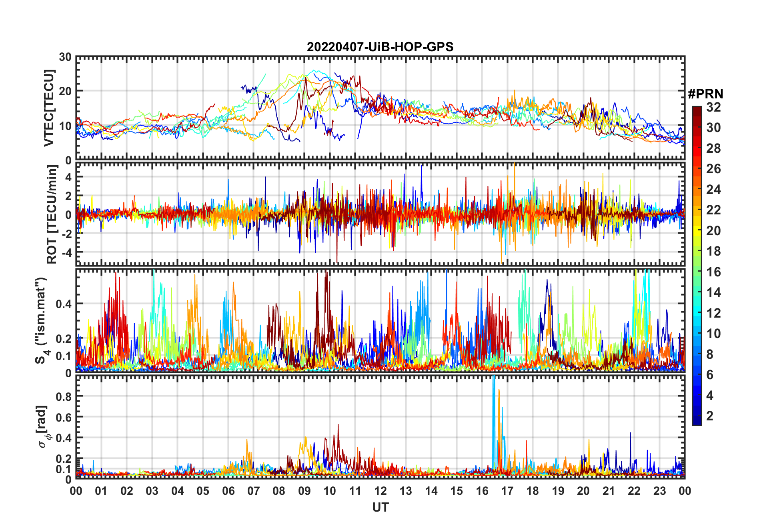Click x-axis tick label 06
This screenshot has height=532, width=761.
point(228,491)
